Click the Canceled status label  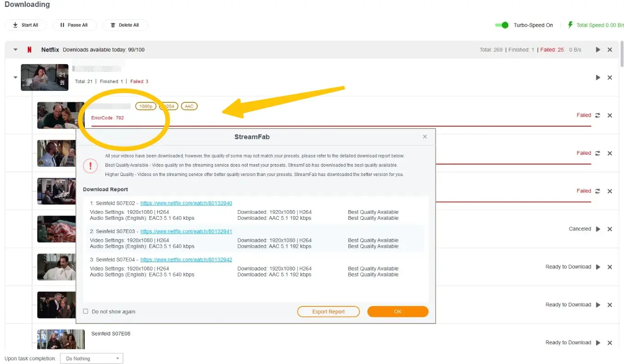click(x=580, y=229)
